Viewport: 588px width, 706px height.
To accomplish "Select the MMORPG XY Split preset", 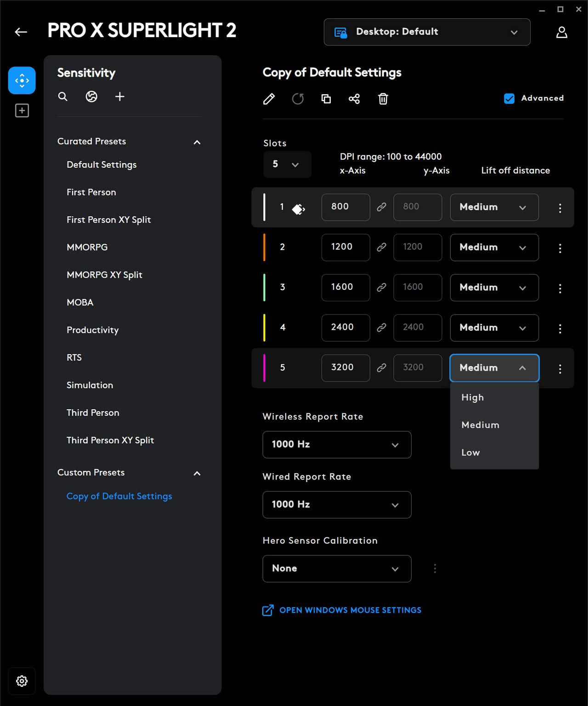I will [x=104, y=275].
